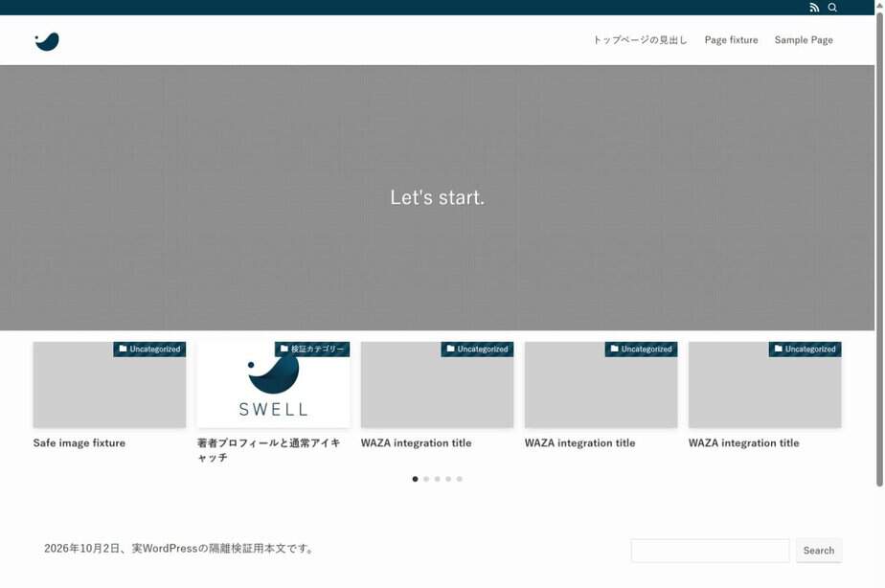This screenshot has width=885, height=588.
Task: Click the SWELL site logo
Action: coord(47,41)
